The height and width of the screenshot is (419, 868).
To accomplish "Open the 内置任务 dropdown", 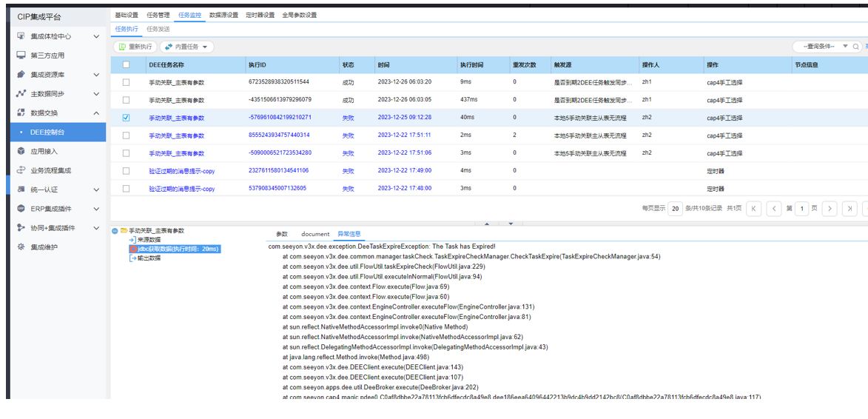I will [186, 47].
